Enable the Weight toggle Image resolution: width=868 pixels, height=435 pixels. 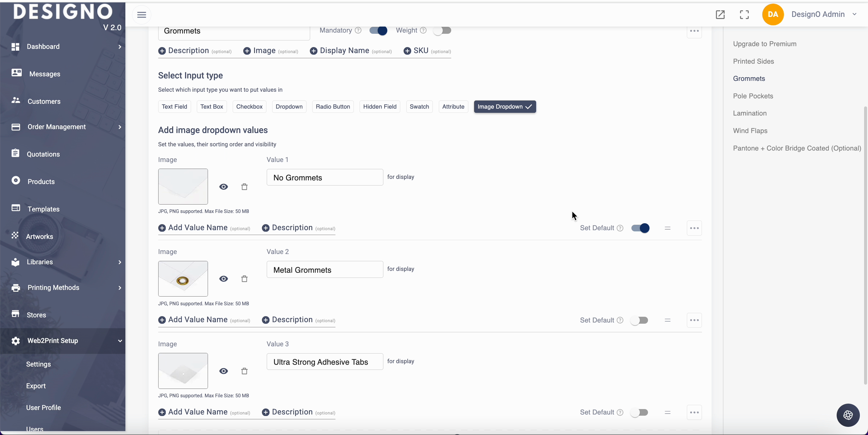(442, 31)
